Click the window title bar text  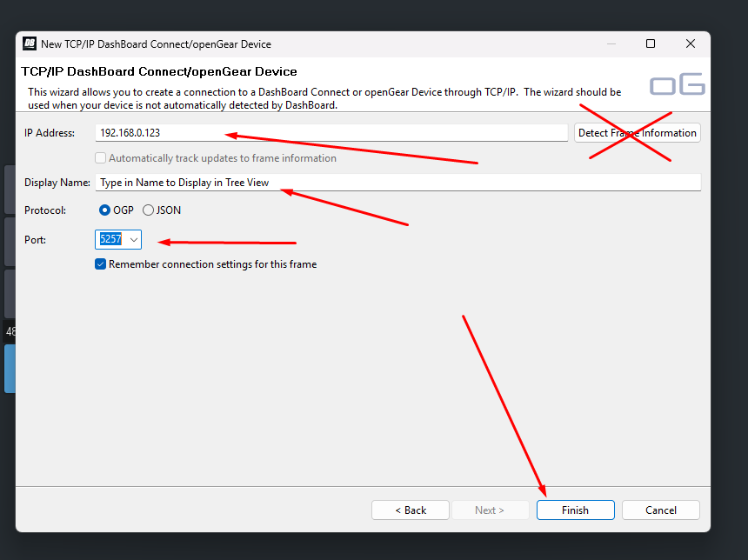point(156,43)
